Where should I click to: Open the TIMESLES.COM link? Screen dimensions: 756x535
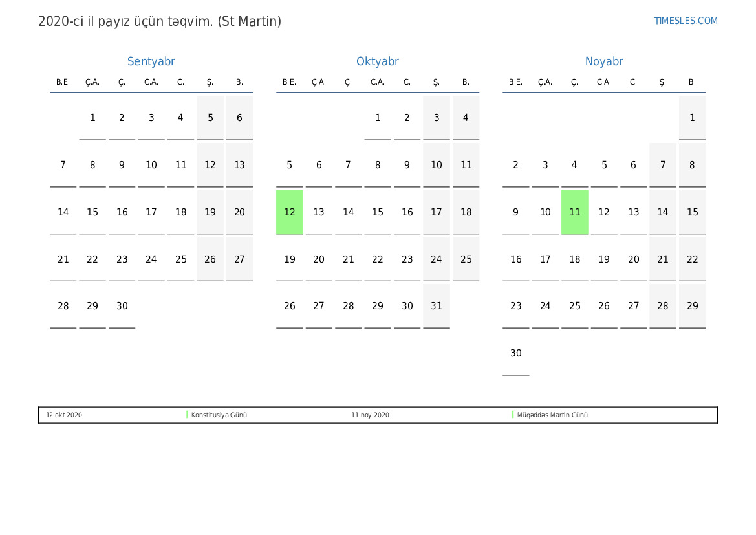pos(686,21)
